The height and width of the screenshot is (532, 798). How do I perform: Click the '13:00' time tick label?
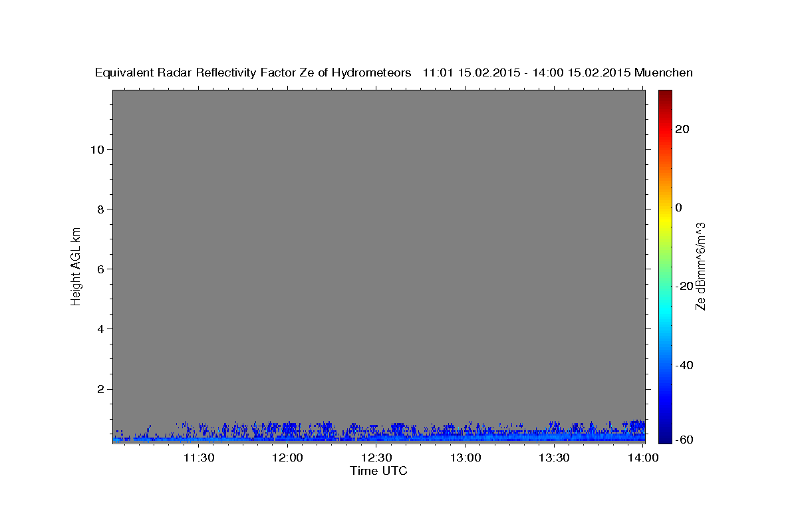pyautogui.click(x=465, y=458)
